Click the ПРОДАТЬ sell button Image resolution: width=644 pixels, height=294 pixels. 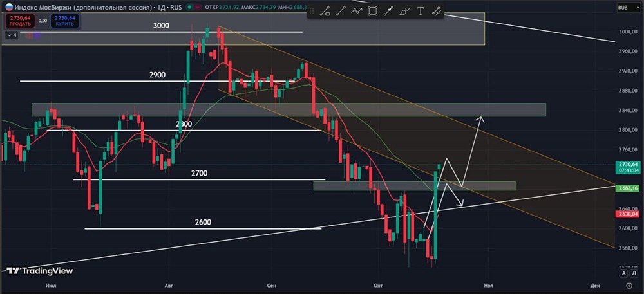pyautogui.click(x=20, y=21)
